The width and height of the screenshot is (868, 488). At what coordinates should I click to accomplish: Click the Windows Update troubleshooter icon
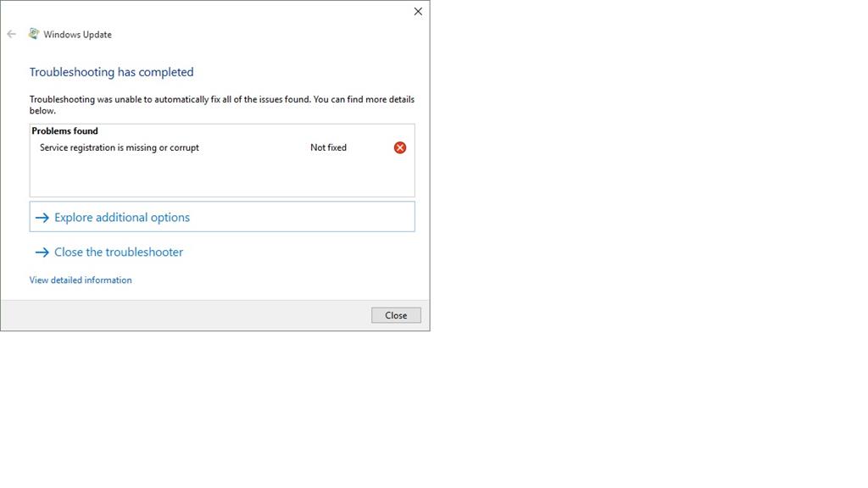(x=34, y=33)
